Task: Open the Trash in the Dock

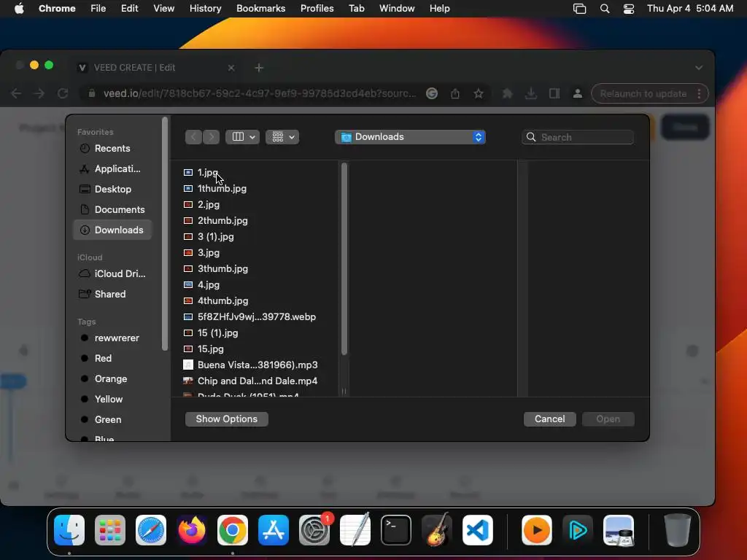Action: point(678,530)
